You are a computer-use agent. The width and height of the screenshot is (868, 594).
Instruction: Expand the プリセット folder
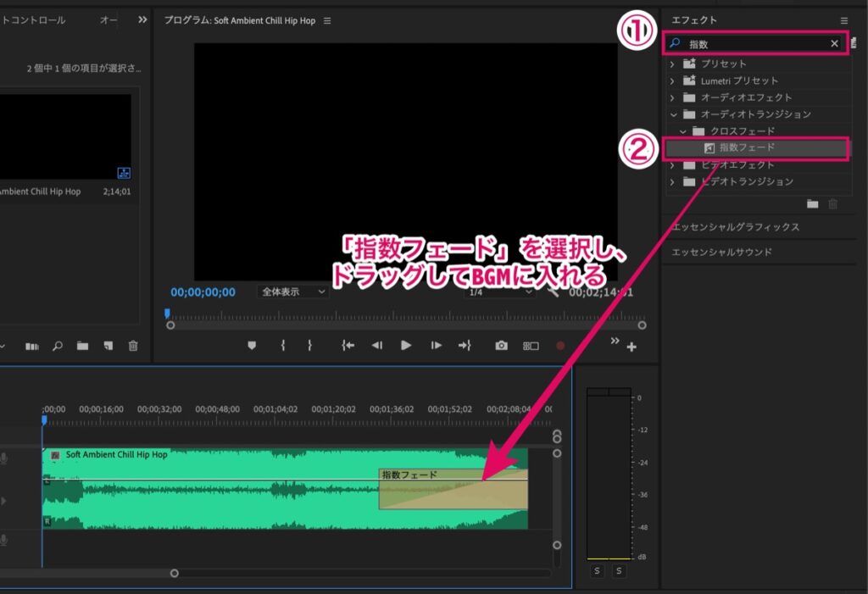coord(672,64)
